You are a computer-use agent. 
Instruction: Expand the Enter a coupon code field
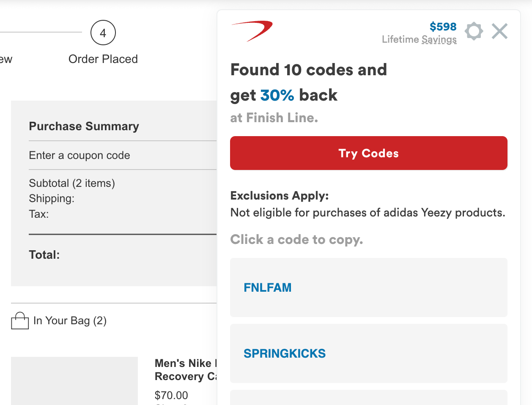pos(80,156)
